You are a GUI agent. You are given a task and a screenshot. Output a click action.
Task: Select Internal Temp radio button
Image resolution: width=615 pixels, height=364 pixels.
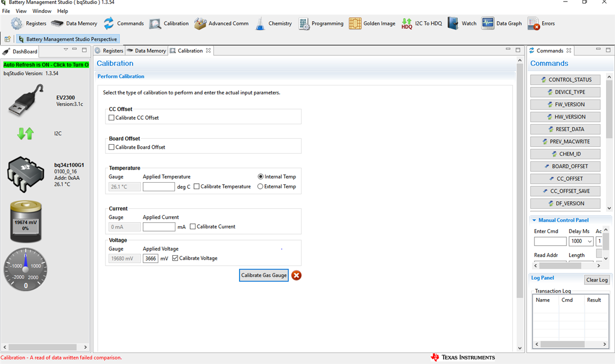[260, 177]
